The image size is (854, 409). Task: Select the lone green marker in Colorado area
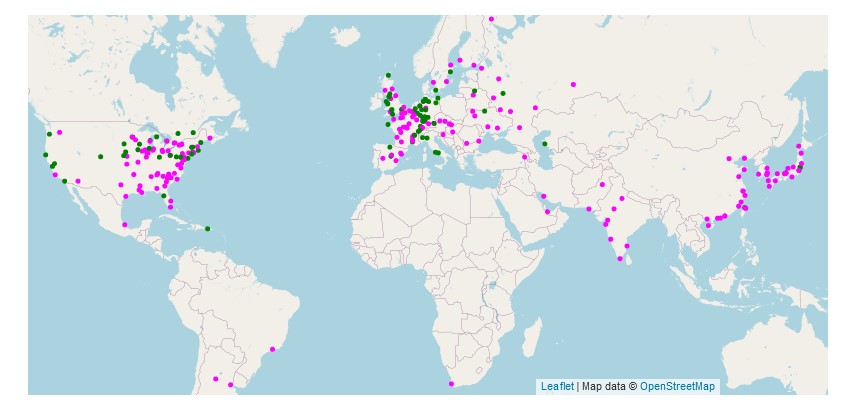click(100, 157)
